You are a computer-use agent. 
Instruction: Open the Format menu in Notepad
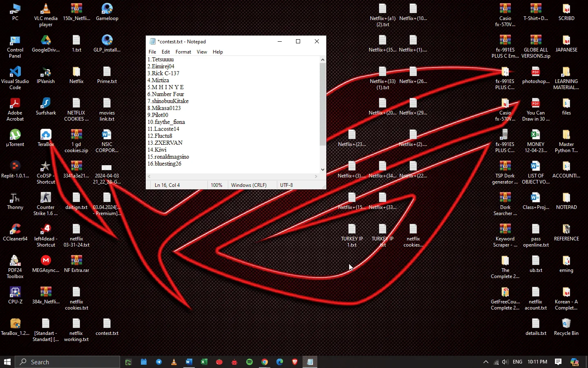point(183,52)
